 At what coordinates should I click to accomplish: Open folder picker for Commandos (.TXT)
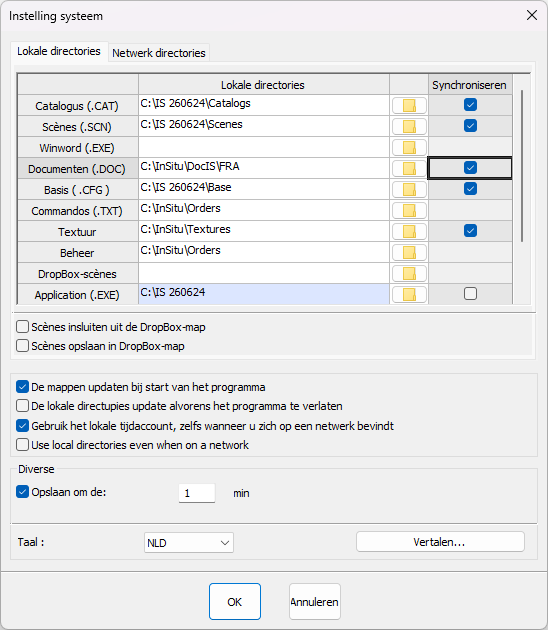(x=409, y=210)
